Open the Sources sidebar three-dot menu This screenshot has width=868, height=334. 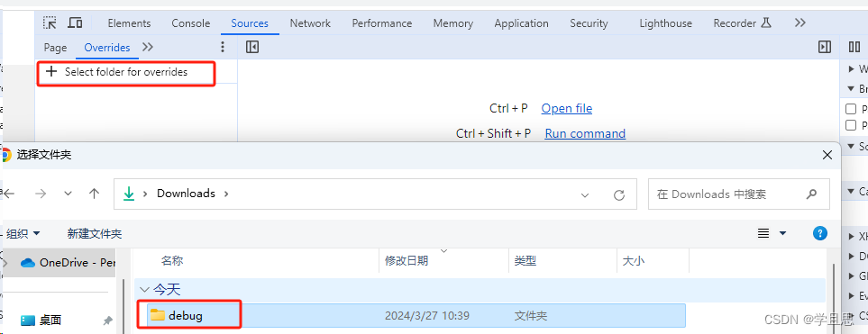[224, 47]
